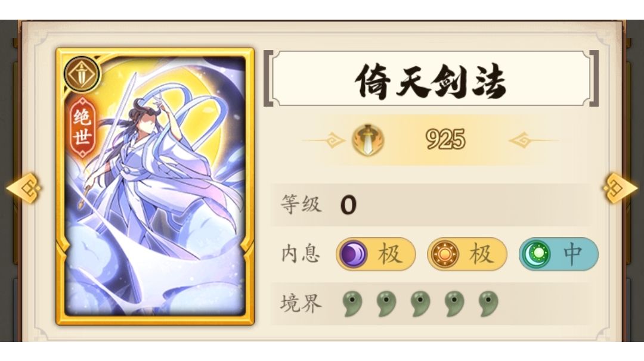
Task: Select the green 中 inner breath badge
Action: click(559, 254)
